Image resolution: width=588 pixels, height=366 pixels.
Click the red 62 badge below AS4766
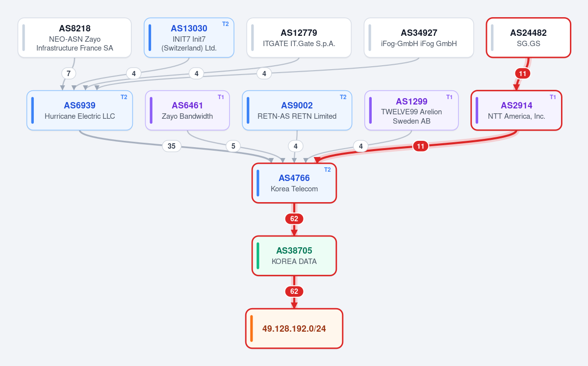pyautogui.click(x=294, y=219)
